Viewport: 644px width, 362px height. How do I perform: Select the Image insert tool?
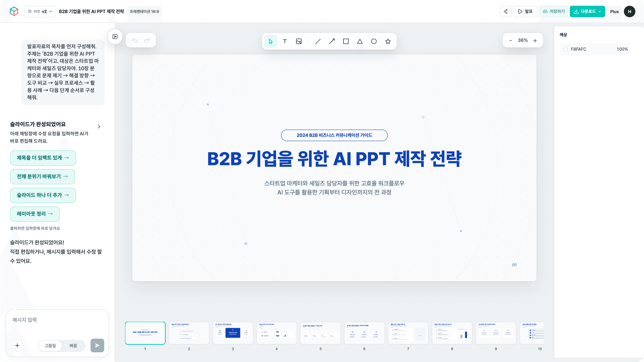tap(299, 41)
